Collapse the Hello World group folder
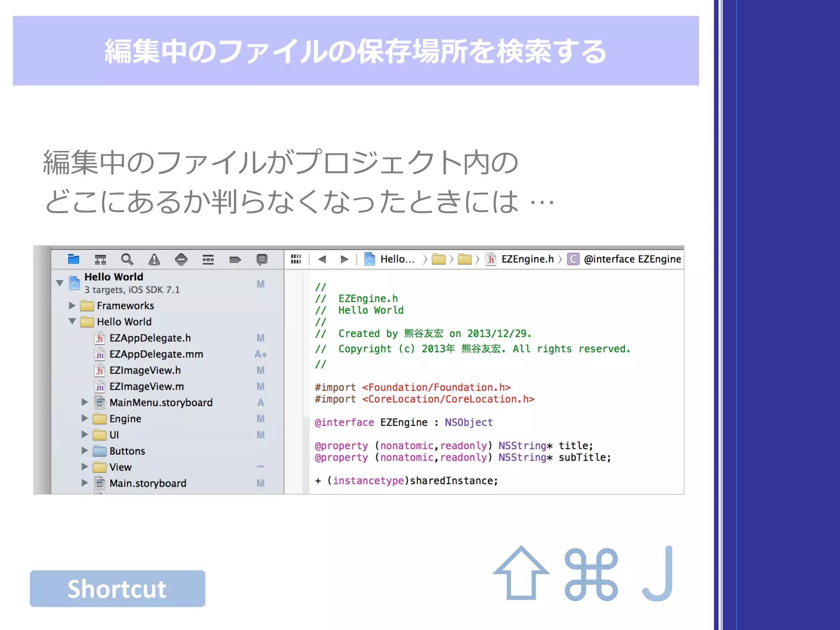Viewport: 840px width, 630px height. 72,322
